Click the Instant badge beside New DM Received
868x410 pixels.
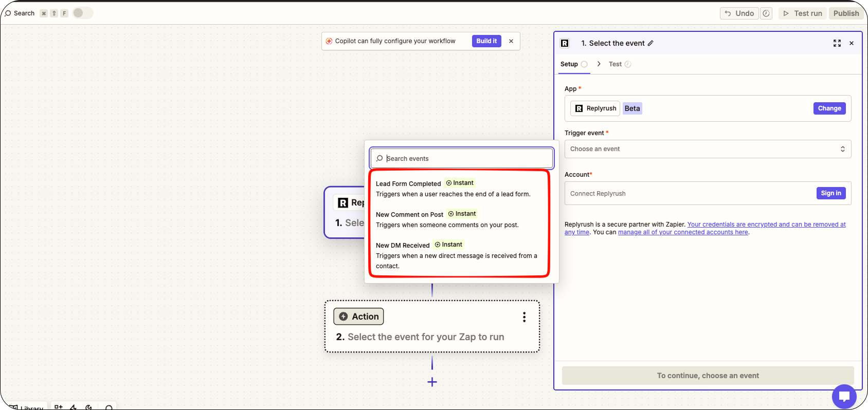click(448, 245)
